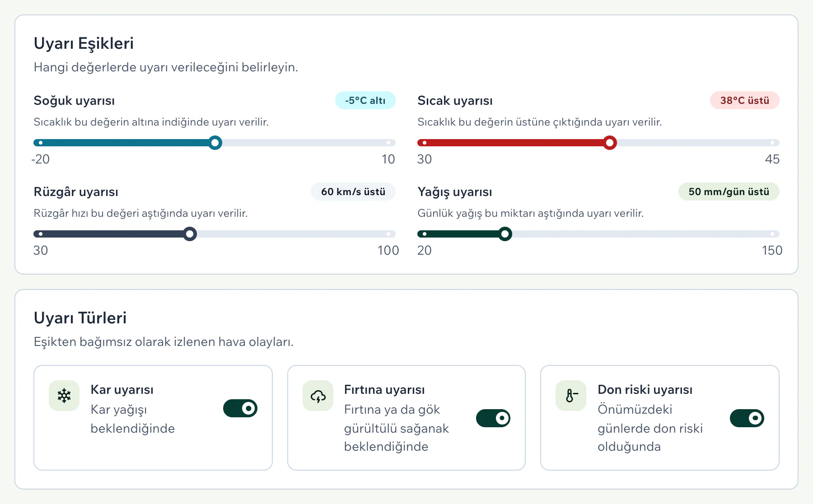813x504 pixels.
Task: Click the 45 maximum value of heat slider
Action: pos(772,159)
